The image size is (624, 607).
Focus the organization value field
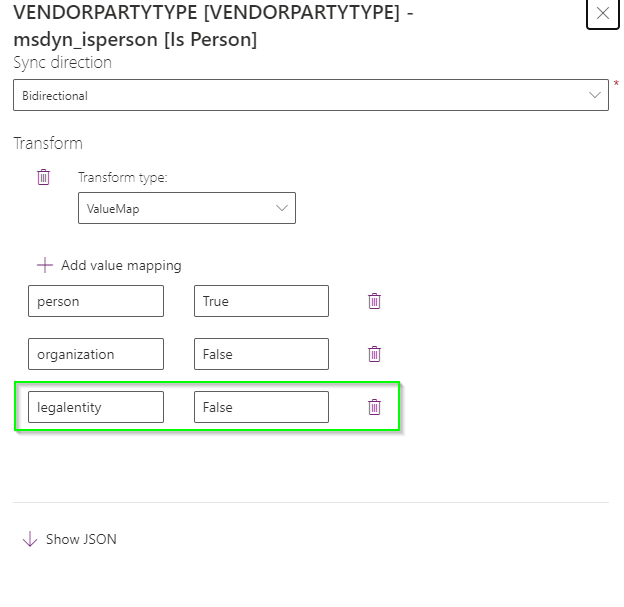[96, 354]
